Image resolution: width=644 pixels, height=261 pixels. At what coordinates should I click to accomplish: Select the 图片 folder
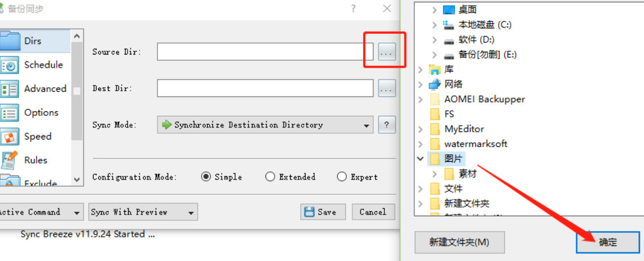click(446, 158)
